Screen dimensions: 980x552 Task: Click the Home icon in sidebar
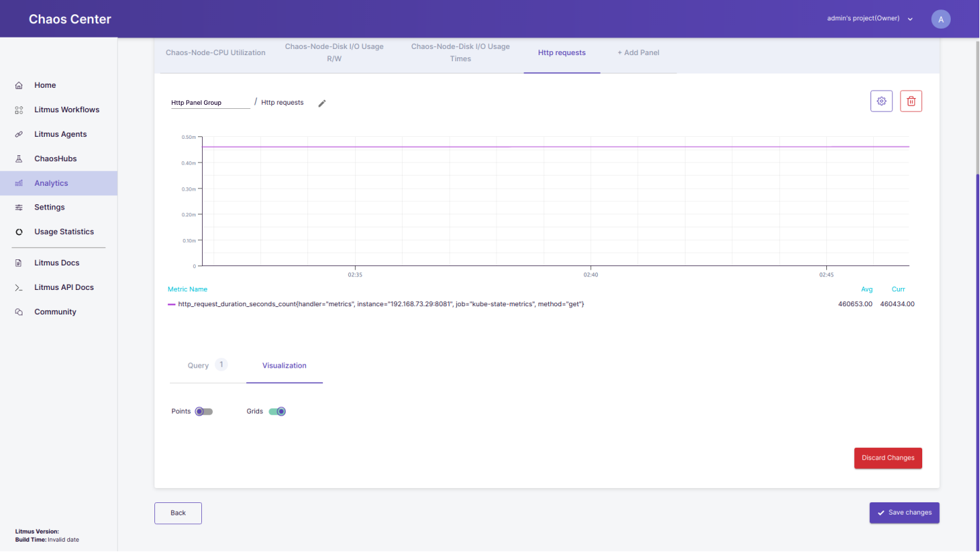[19, 85]
